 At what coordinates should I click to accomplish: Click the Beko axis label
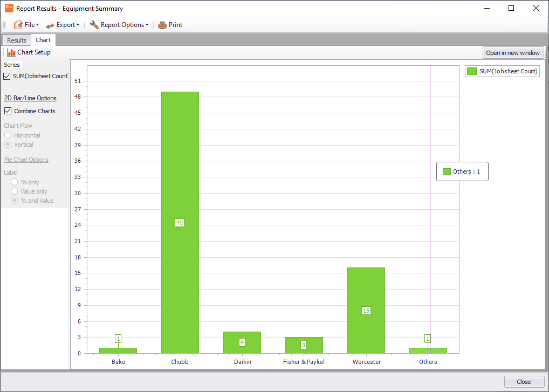tap(118, 362)
